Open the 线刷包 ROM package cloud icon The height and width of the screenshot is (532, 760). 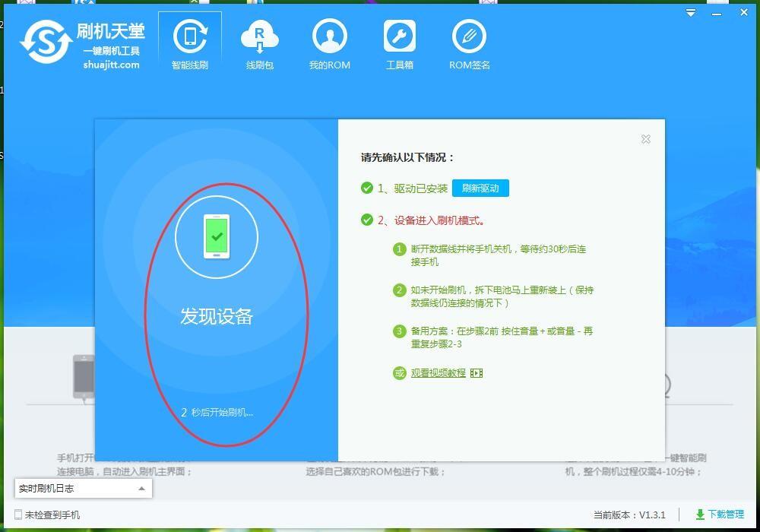coord(259,35)
